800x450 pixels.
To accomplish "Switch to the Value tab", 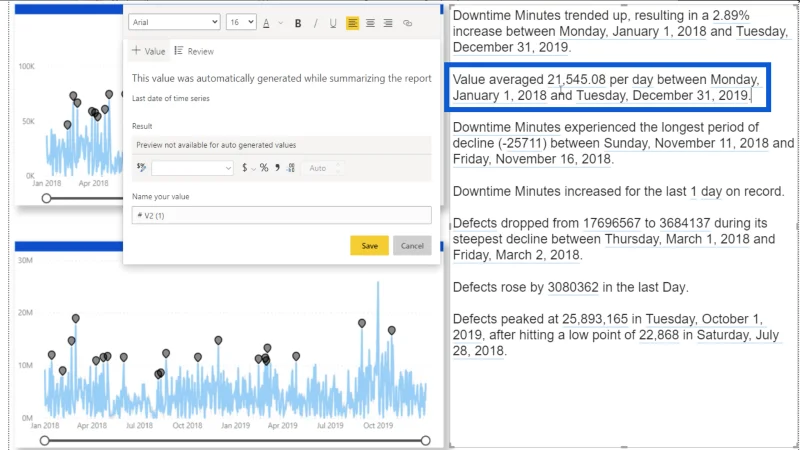I will tap(148, 51).
